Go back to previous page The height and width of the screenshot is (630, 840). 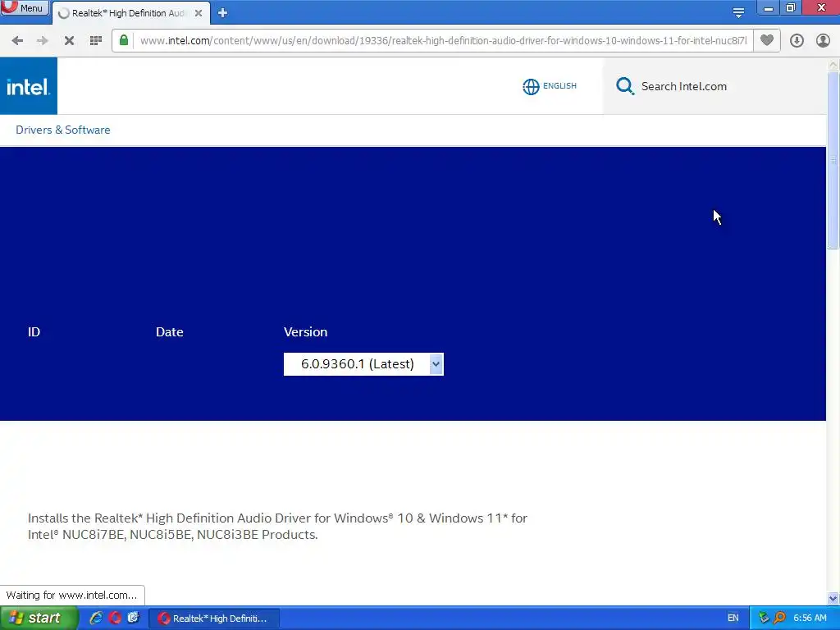click(17, 41)
